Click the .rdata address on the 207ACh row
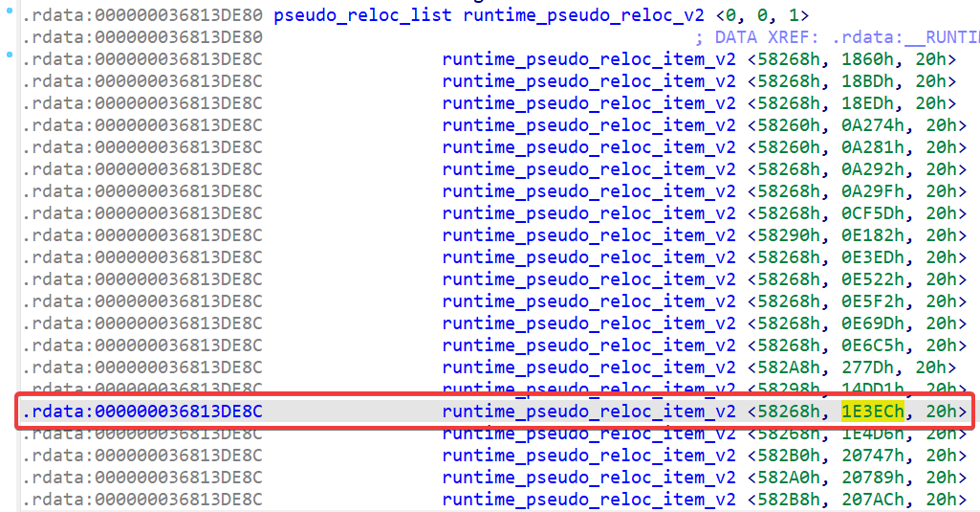The width and height of the screenshot is (980, 512). [x=142, y=500]
